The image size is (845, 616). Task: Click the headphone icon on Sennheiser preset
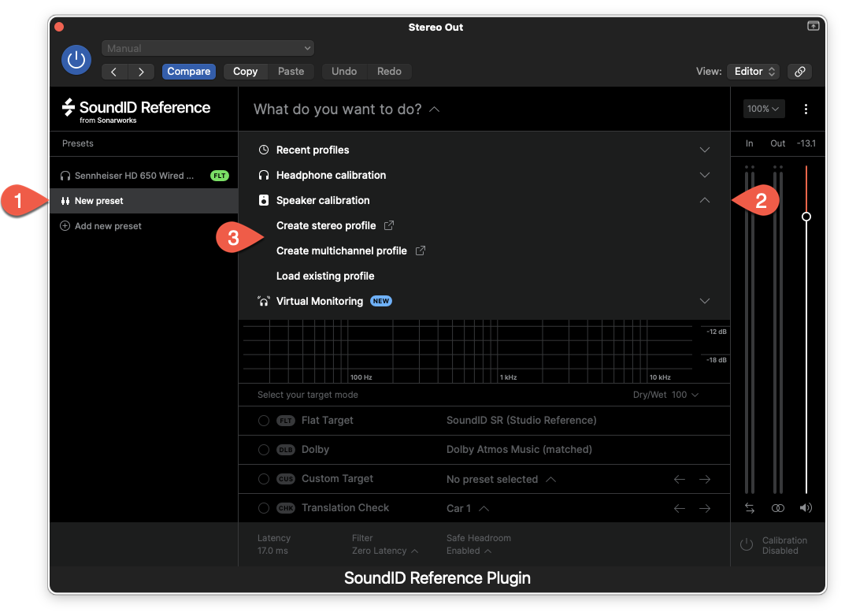65,176
